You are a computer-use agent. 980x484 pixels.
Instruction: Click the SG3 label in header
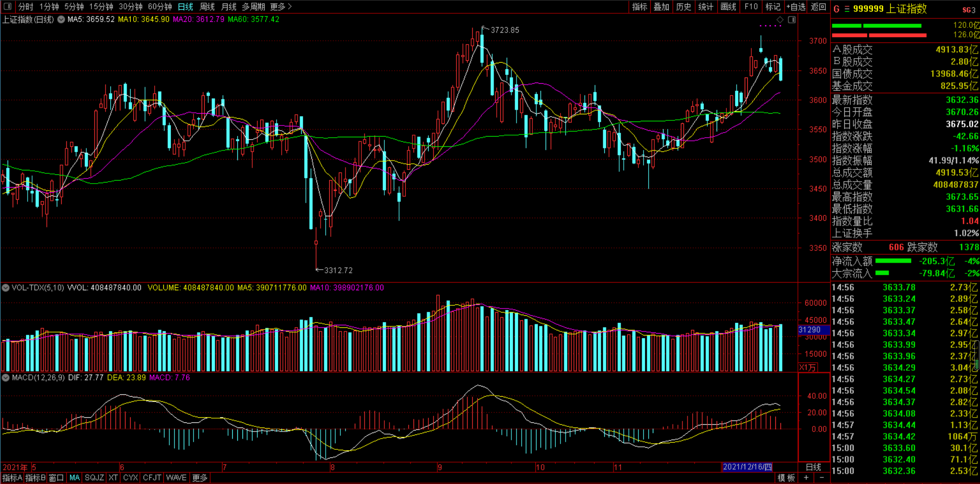pos(968,10)
